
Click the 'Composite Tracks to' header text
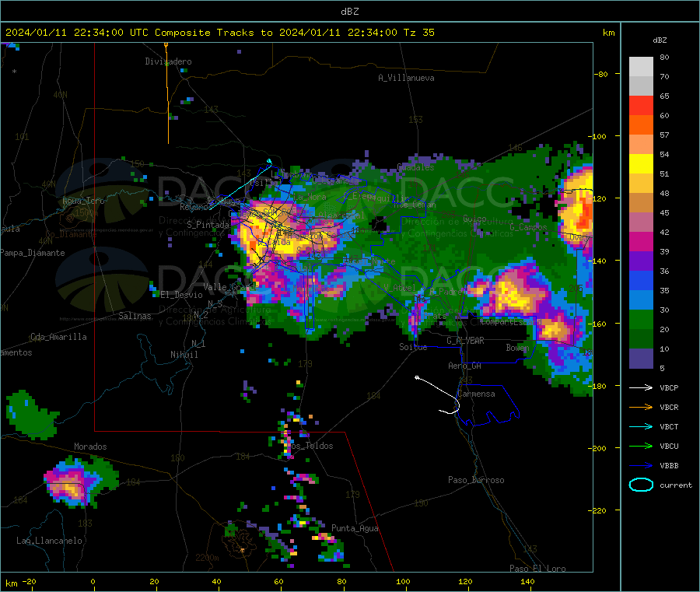click(213, 33)
